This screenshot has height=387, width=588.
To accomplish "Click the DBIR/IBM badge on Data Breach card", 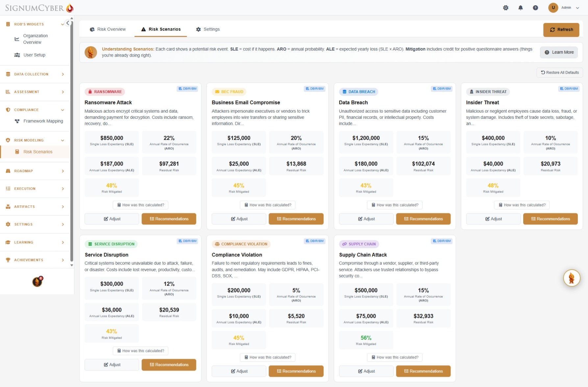I will click(x=442, y=89).
